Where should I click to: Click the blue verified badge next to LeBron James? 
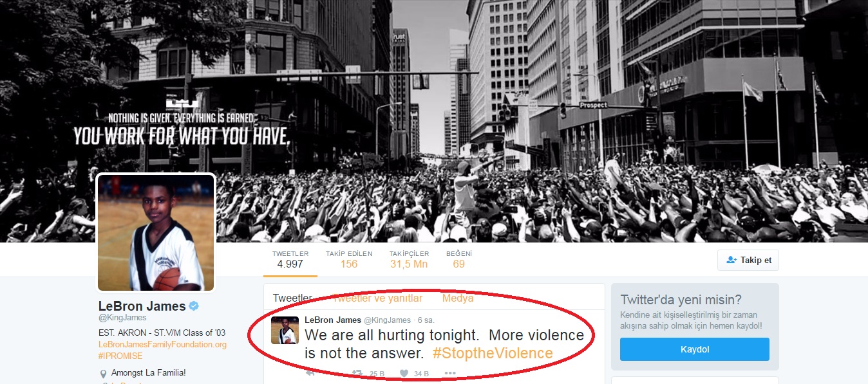(193, 306)
